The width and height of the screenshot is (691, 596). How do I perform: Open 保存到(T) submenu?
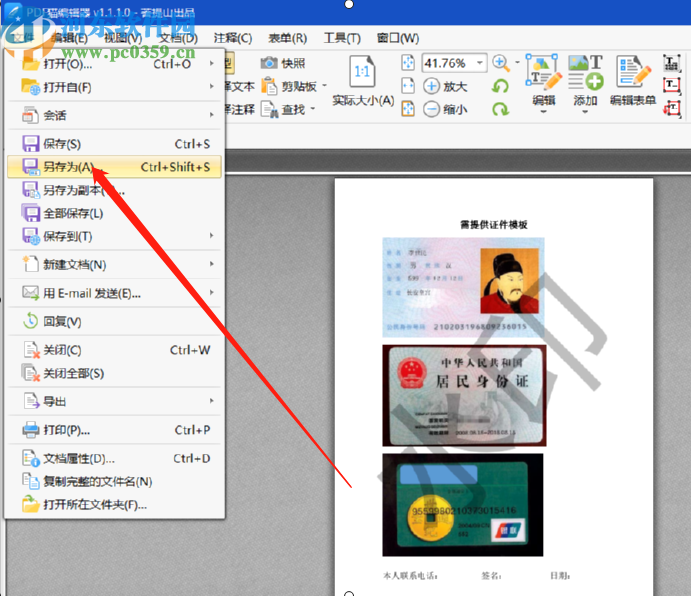[115, 236]
